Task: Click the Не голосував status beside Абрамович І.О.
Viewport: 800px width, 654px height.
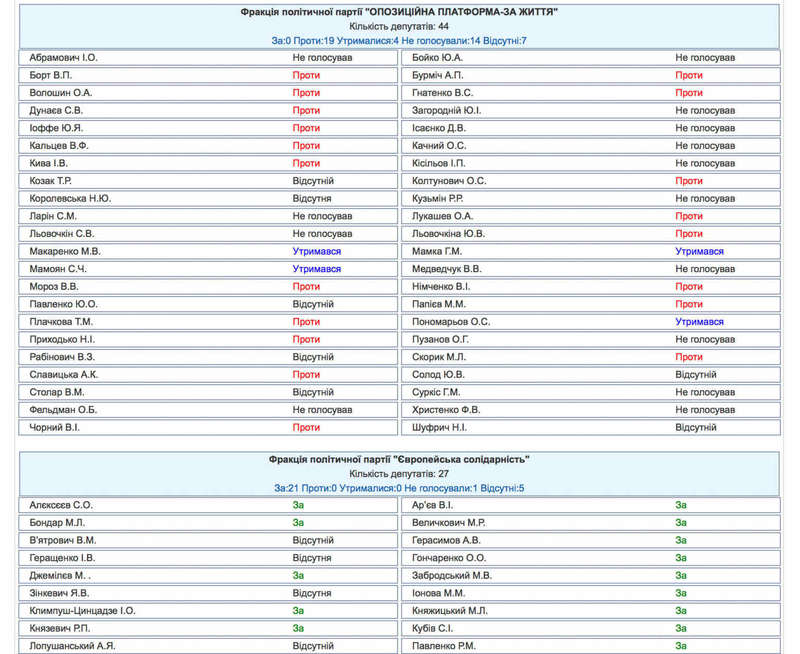Action: point(322,58)
